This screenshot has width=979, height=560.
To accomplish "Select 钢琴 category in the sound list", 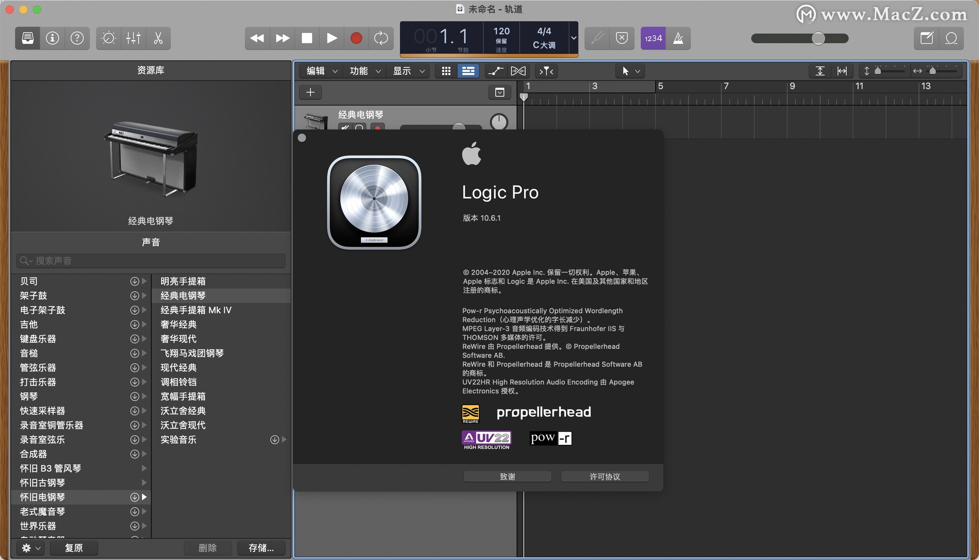I will pos(30,396).
